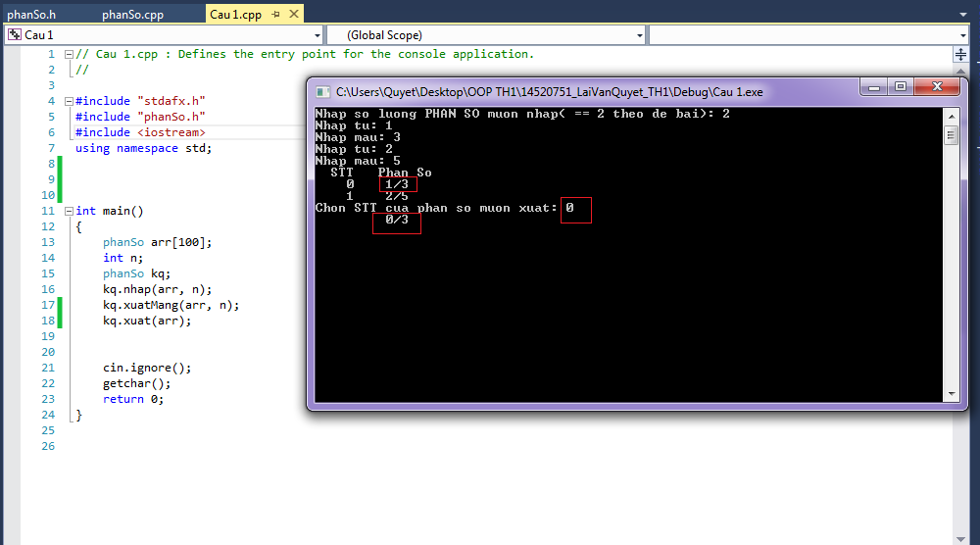
Task: Open the Global Scope dropdown
Action: pos(640,35)
